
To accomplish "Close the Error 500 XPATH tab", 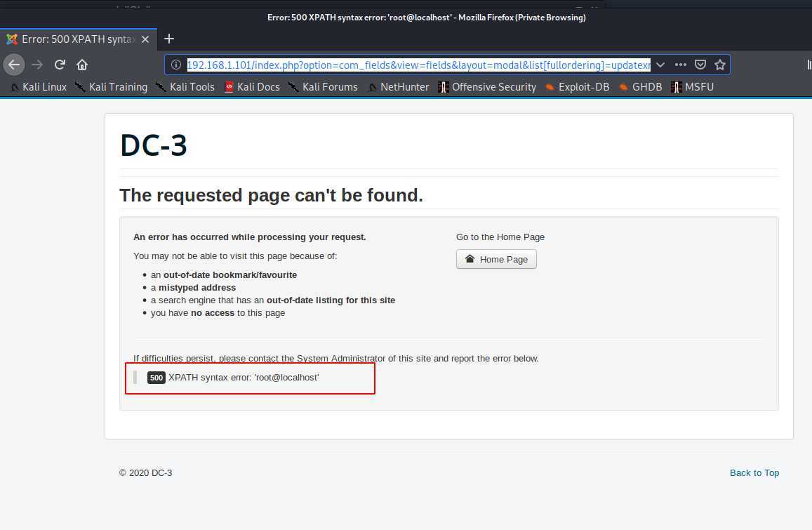I will point(145,39).
